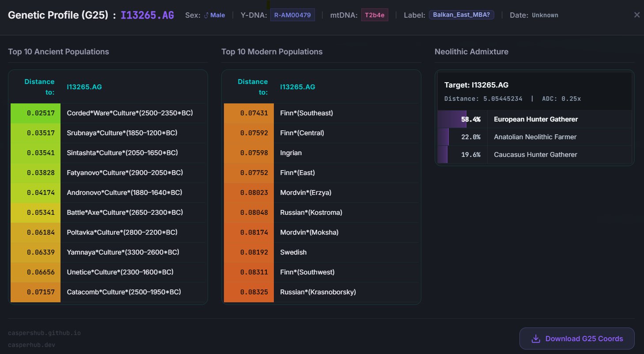Click the I13265.AG sample ID title
The image size is (644, 354).
pyautogui.click(x=148, y=15)
